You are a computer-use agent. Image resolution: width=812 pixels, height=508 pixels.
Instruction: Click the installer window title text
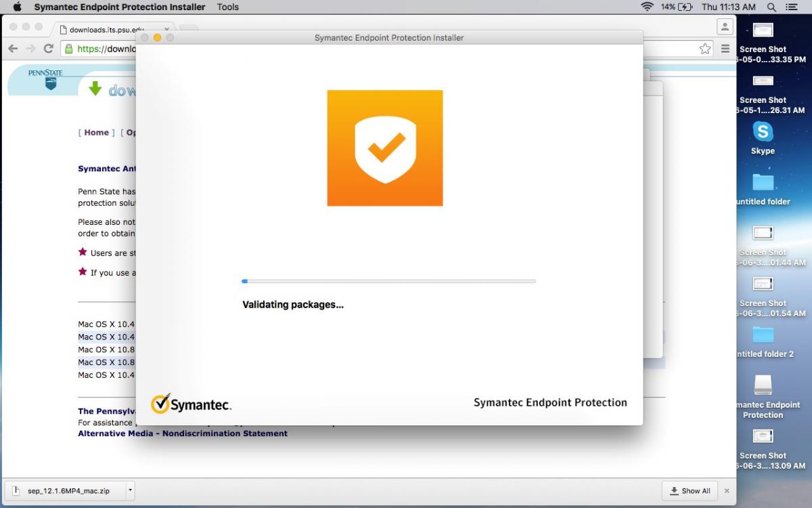(x=389, y=38)
